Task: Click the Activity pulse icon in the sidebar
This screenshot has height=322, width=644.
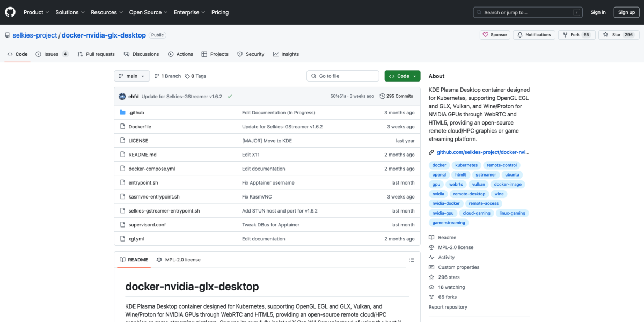Action: click(430, 257)
